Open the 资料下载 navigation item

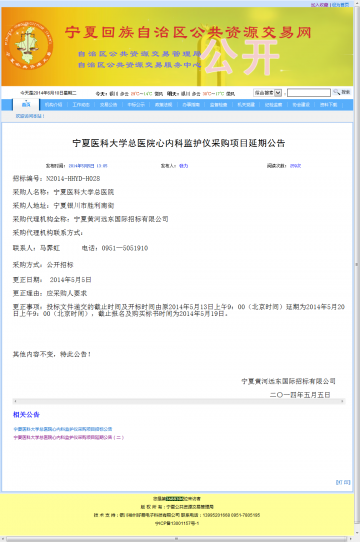(329, 105)
